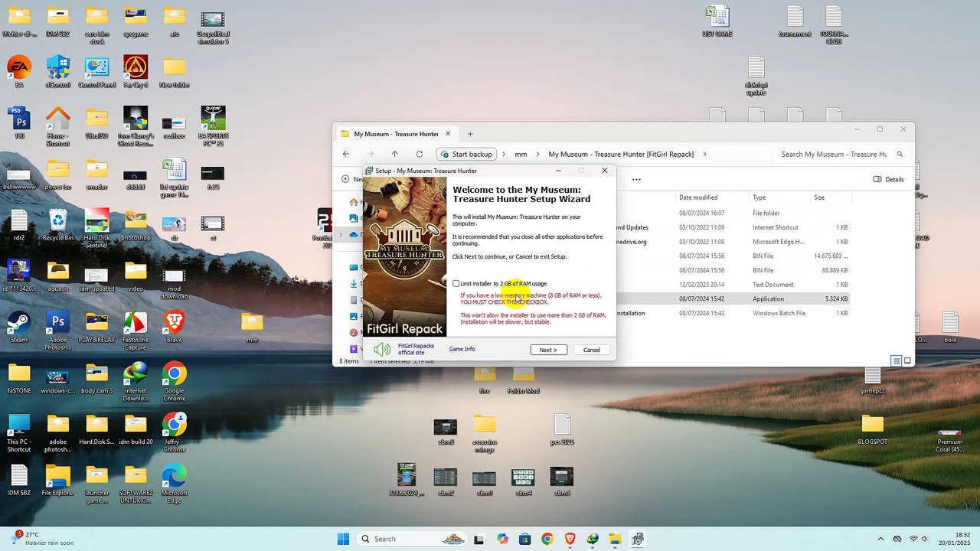Show hidden system tray icons chevron
The height and width of the screenshot is (551, 980).
(x=880, y=539)
